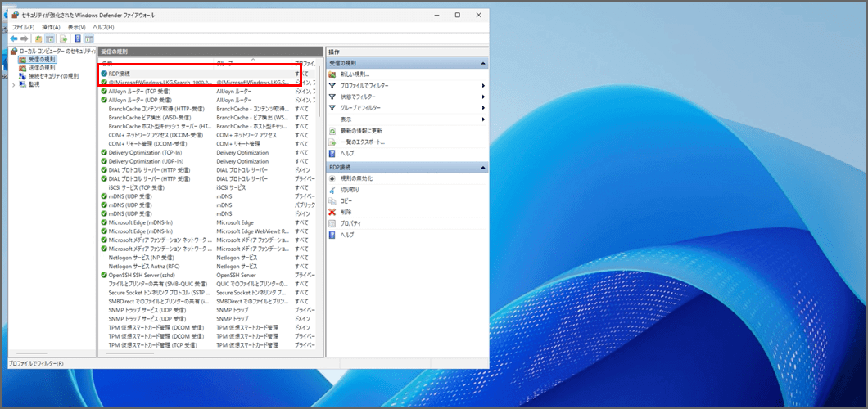868x409 pixels.
Task: Collapse the 受信の規則 actions section header
Action: [x=483, y=63]
